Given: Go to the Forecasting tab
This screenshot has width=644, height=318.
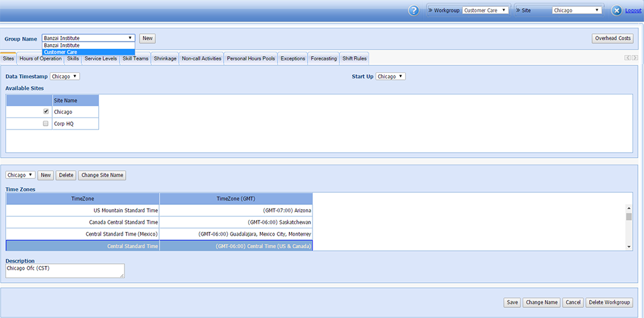Looking at the screenshot, I should 323,58.
